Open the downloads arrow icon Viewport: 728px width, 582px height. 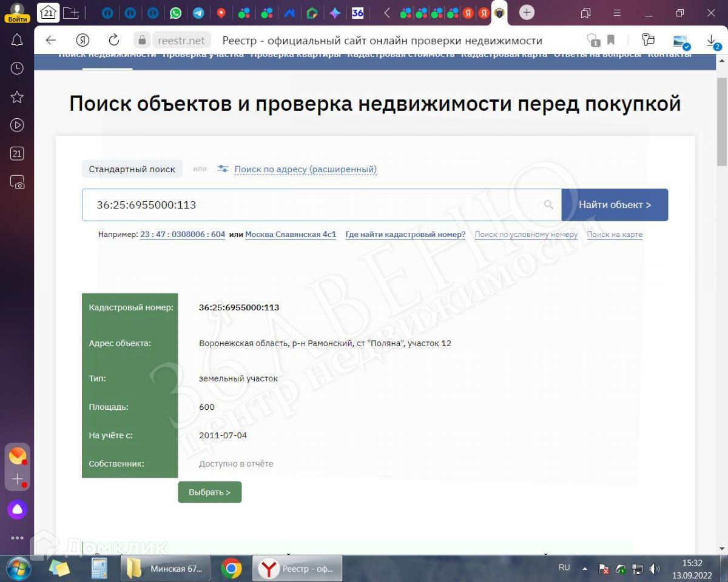coord(712,41)
